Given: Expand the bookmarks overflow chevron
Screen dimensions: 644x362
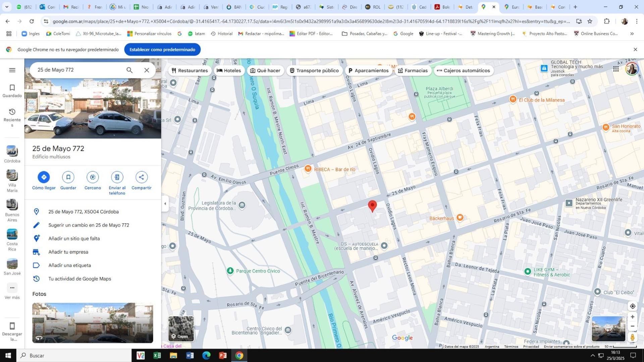Looking at the screenshot, I should point(632,34).
